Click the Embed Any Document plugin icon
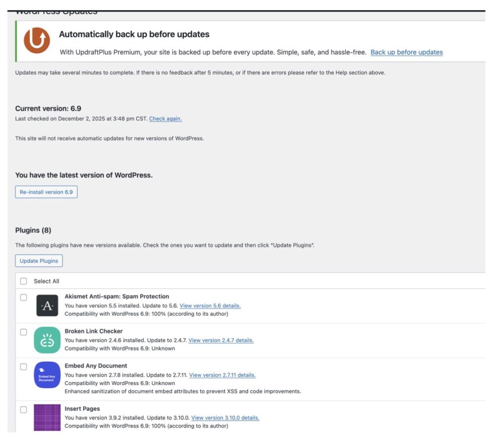Image resolution: width=500 pixels, height=448 pixels. tap(47, 375)
